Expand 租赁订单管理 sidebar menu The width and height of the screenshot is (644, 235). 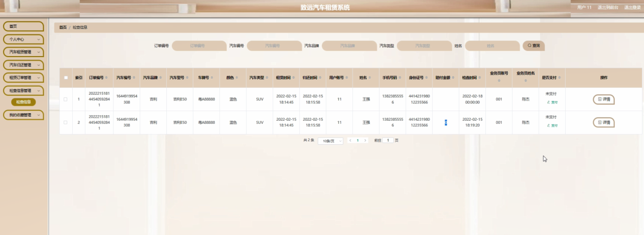click(x=23, y=77)
